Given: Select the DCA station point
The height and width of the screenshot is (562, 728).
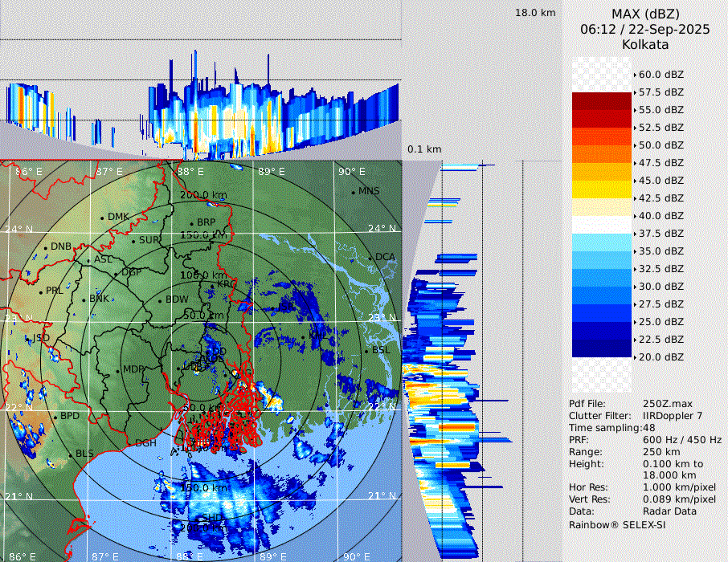Looking at the screenshot, I should point(370,258).
